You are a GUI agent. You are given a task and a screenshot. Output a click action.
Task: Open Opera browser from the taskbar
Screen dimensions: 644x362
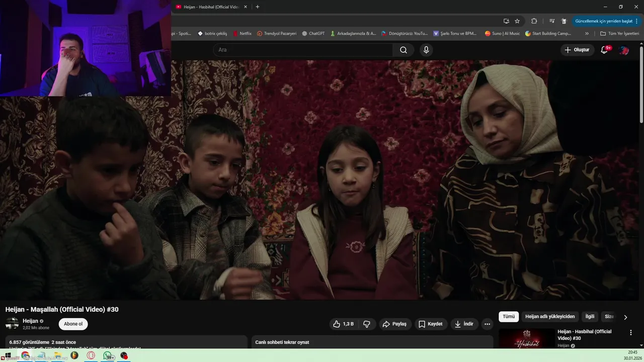click(91, 355)
